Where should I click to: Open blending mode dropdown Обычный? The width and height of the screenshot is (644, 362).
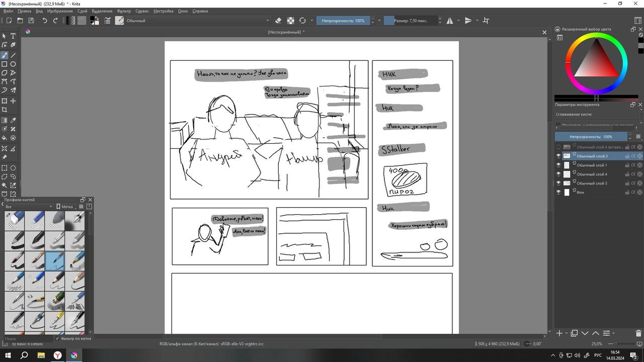[198, 21]
